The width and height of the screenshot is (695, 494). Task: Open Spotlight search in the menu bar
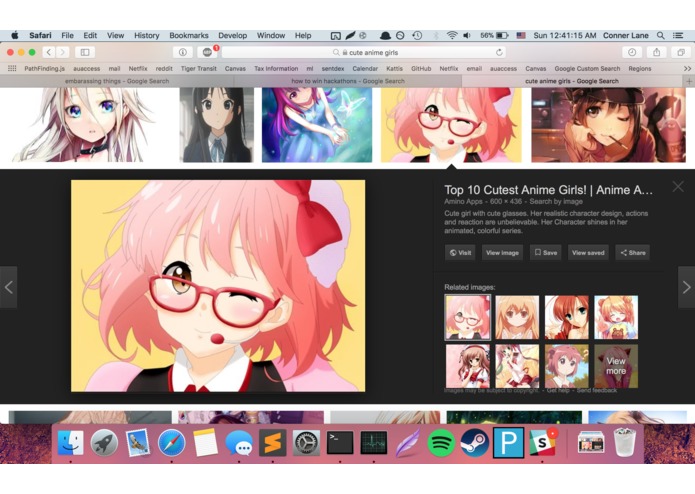[x=660, y=35]
